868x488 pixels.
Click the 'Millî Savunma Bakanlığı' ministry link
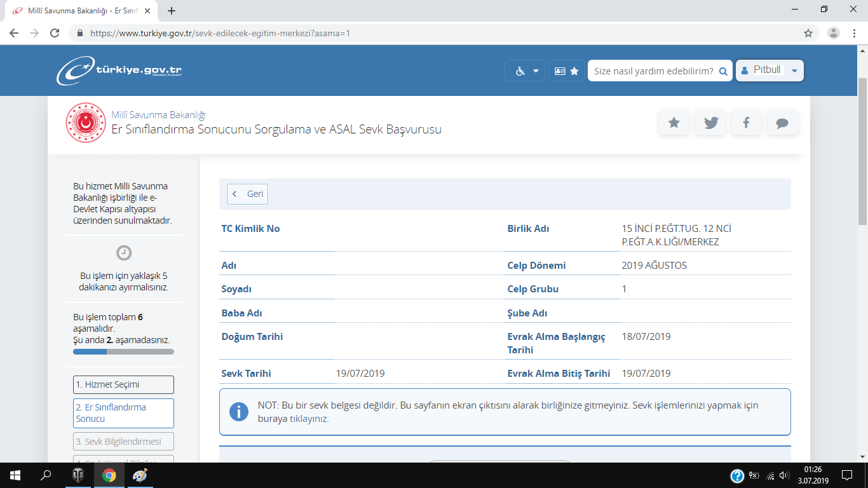click(x=158, y=115)
